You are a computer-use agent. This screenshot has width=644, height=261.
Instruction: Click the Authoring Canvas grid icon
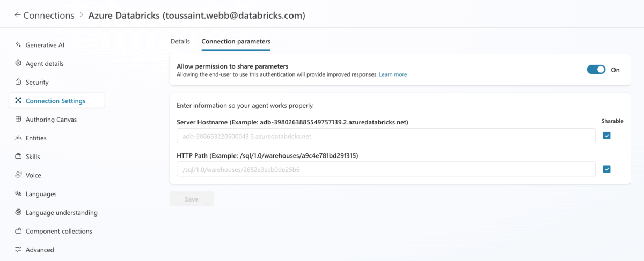[x=18, y=119]
